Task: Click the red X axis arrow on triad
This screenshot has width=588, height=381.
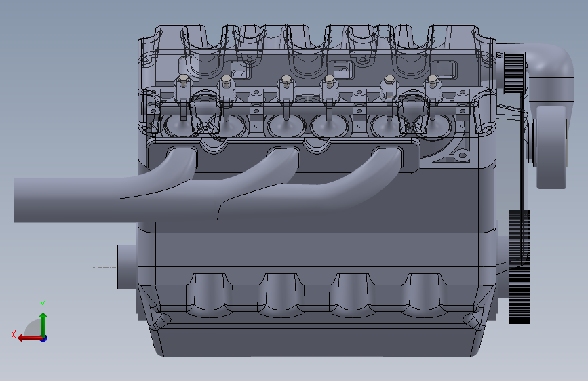Action: (30, 338)
